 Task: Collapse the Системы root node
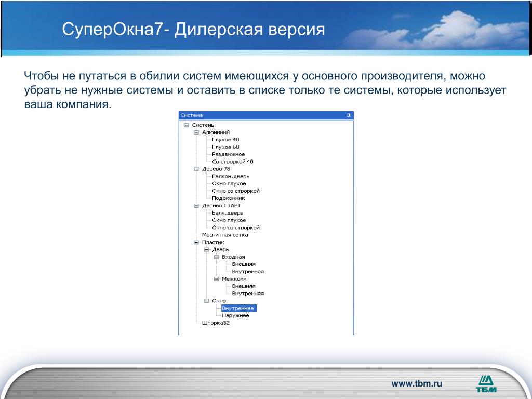coord(187,125)
